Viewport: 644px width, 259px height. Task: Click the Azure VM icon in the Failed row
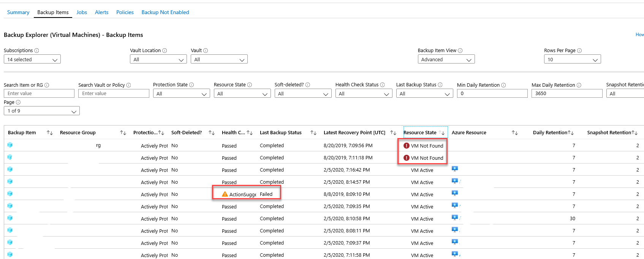pyautogui.click(x=455, y=193)
